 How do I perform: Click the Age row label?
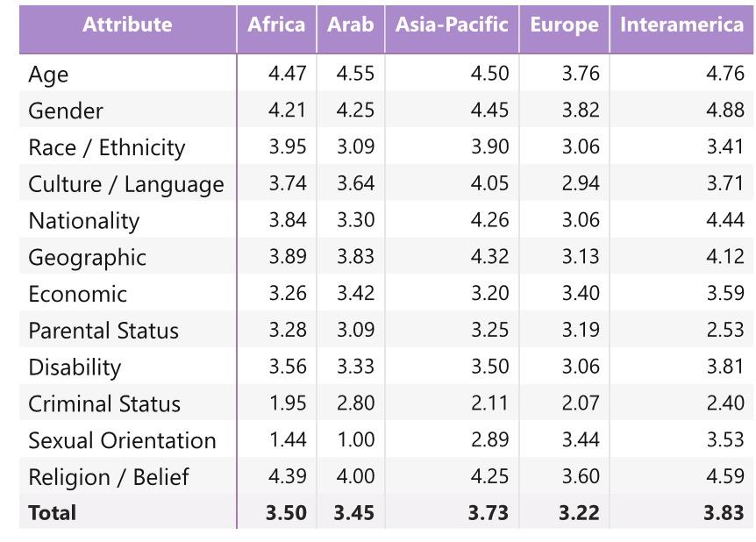pyautogui.click(x=48, y=75)
